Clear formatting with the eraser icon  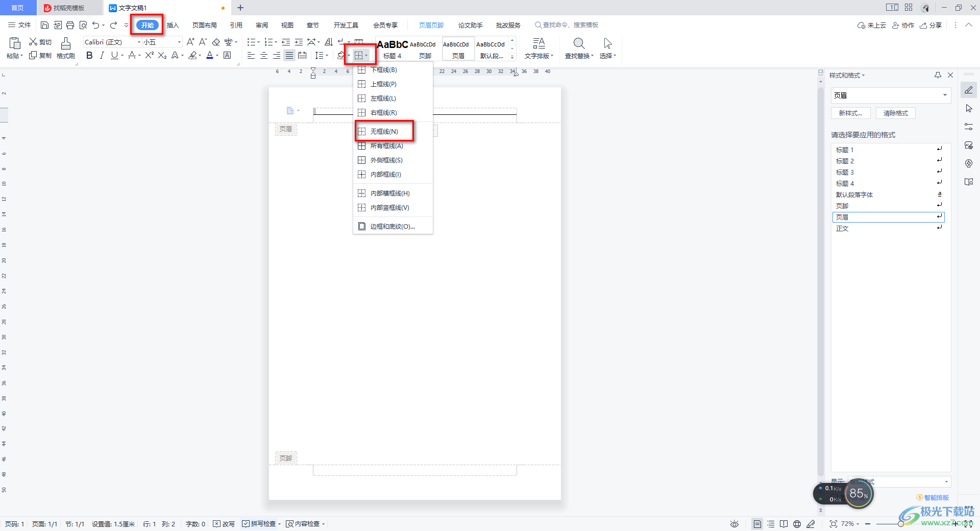tap(216, 42)
